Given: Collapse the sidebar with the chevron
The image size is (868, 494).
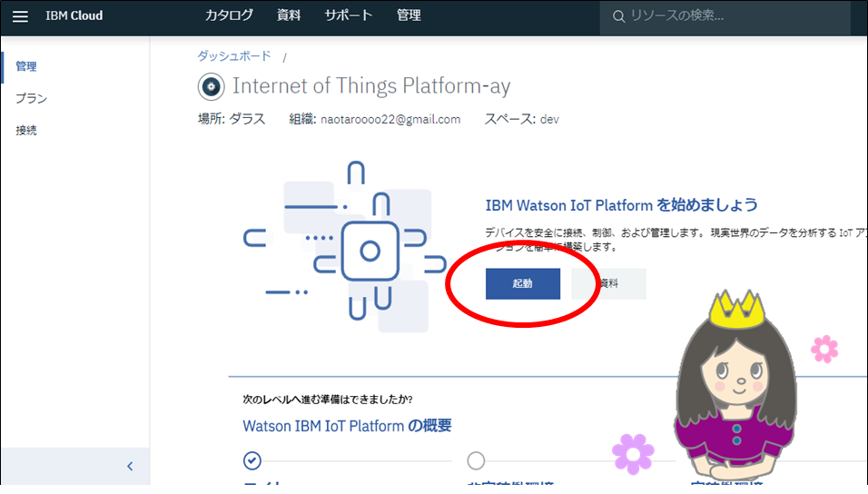Looking at the screenshot, I should 130,467.
